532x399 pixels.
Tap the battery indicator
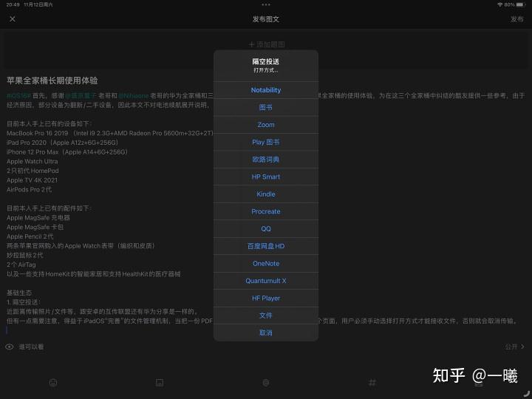[x=521, y=4]
